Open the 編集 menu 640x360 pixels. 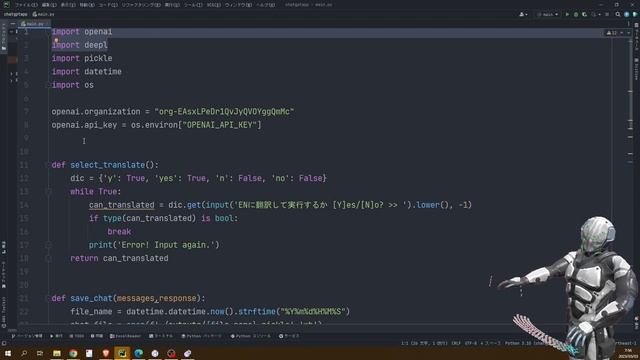click(x=49, y=5)
